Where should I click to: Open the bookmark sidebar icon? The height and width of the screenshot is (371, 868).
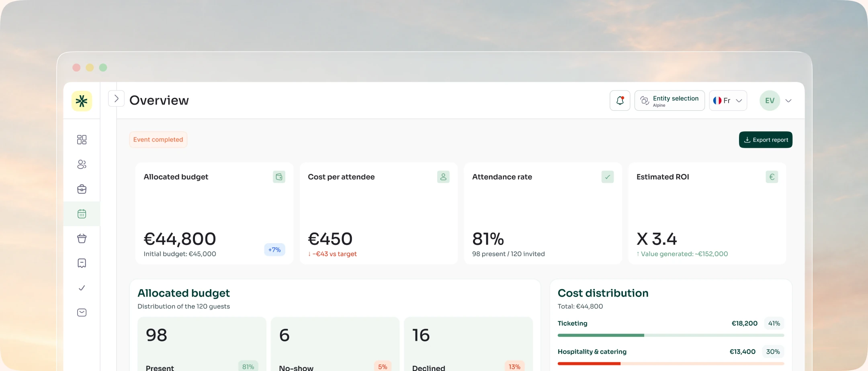pyautogui.click(x=82, y=263)
